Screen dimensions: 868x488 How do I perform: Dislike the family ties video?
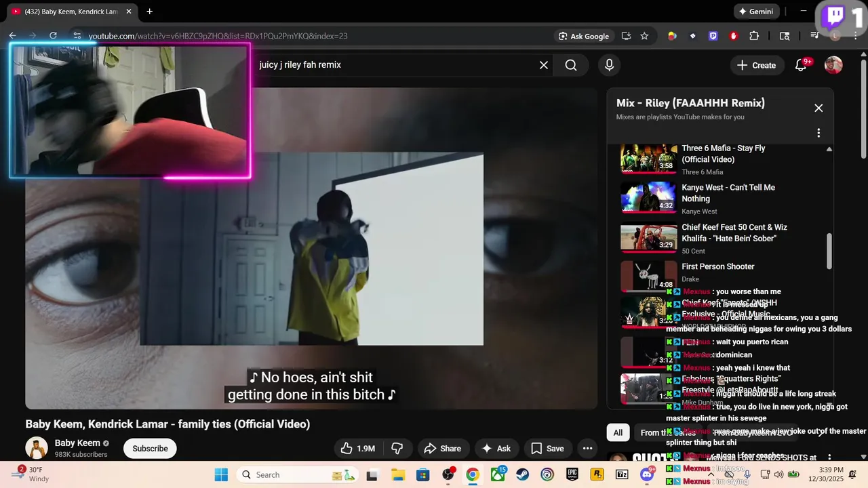(398, 448)
